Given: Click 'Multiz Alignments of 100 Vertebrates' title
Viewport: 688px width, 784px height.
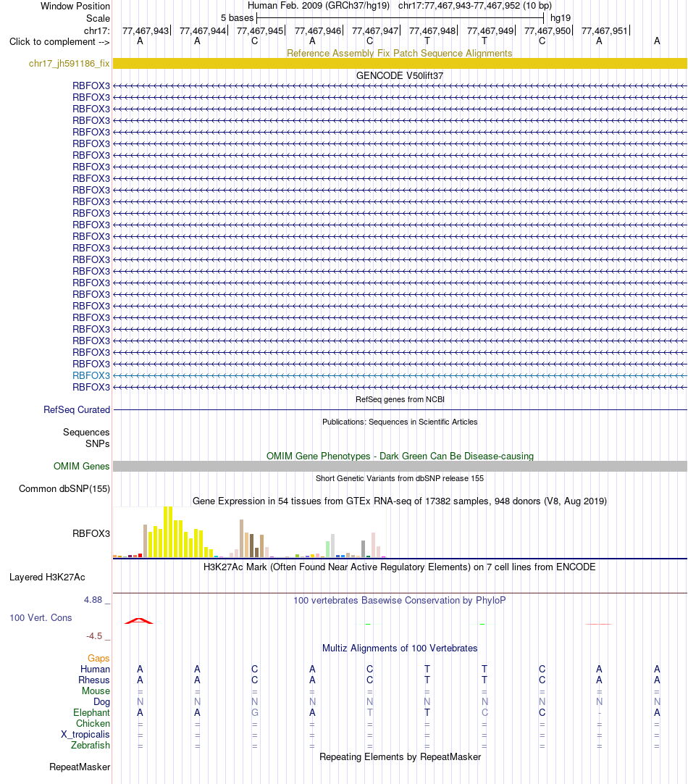Looking at the screenshot, I should (400, 648).
